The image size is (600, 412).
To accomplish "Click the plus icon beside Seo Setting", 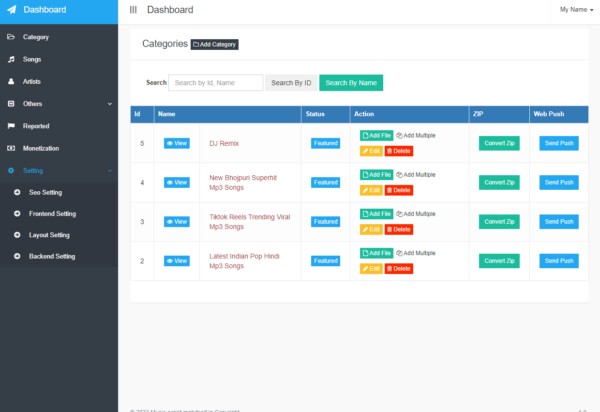I will click(x=17, y=192).
